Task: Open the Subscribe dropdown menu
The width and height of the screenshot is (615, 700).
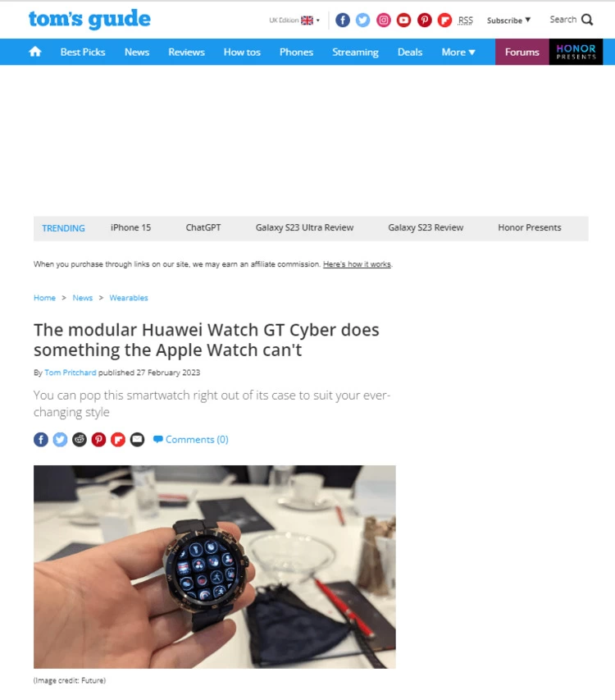Action: tap(508, 20)
